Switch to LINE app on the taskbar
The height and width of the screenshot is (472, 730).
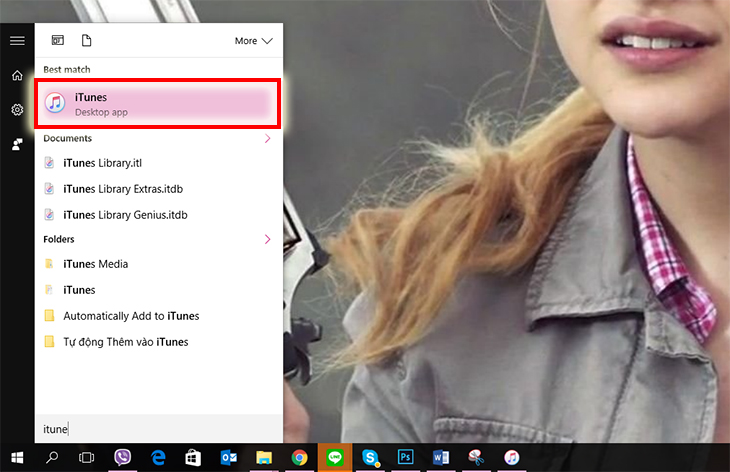(x=335, y=458)
